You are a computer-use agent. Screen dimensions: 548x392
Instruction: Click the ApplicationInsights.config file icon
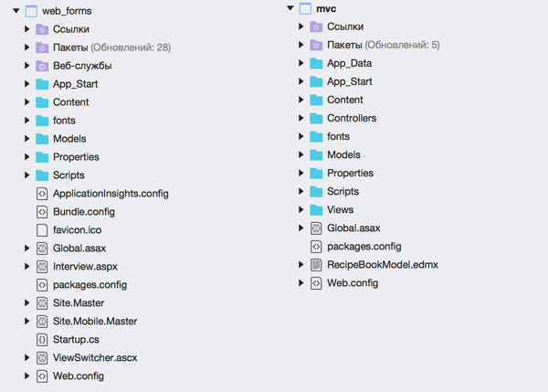(x=42, y=194)
